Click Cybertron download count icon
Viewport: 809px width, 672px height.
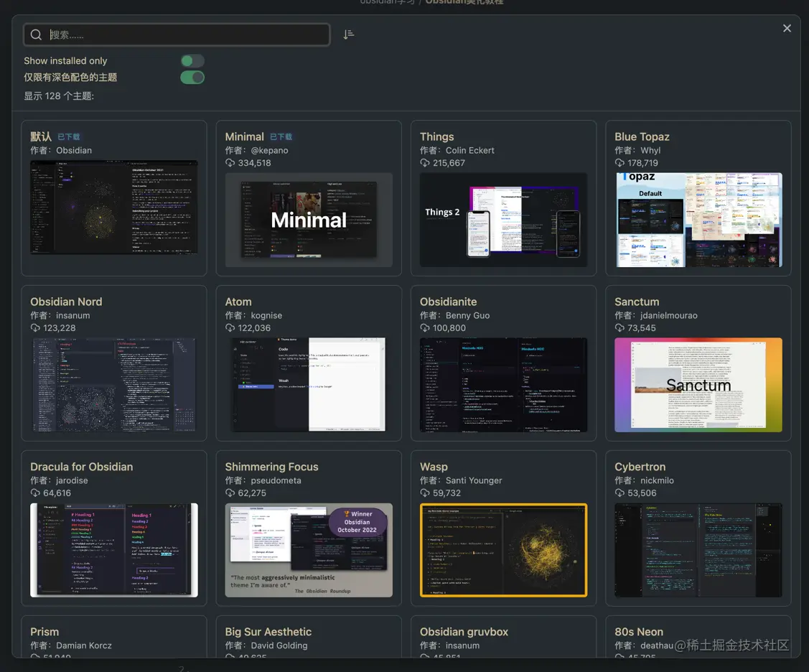click(619, 493)
